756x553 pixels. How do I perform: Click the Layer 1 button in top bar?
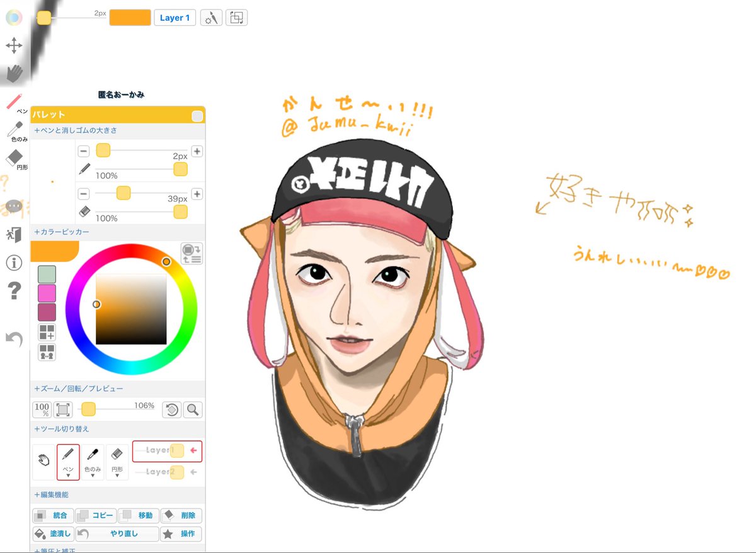pyautogui.click(x=175, y=18)
